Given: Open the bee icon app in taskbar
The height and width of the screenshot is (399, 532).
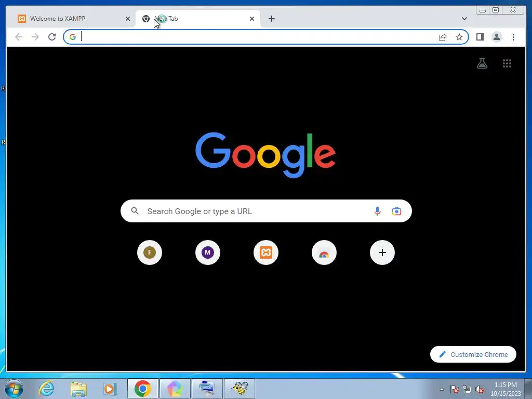Looking at the screenshot, I should [x=239, y=389].
